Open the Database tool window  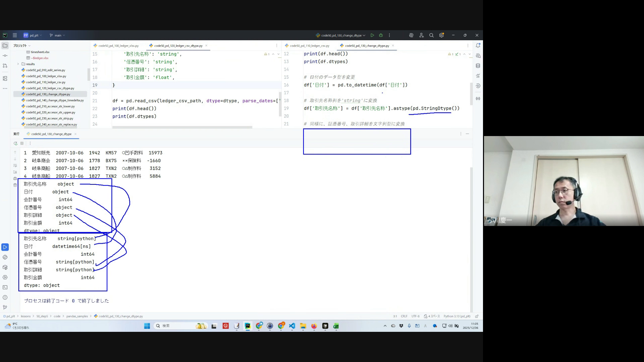tap(478, 66)
